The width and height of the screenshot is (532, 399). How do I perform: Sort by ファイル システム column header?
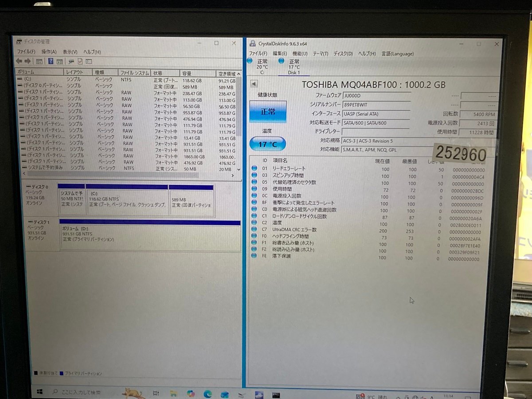134,73
